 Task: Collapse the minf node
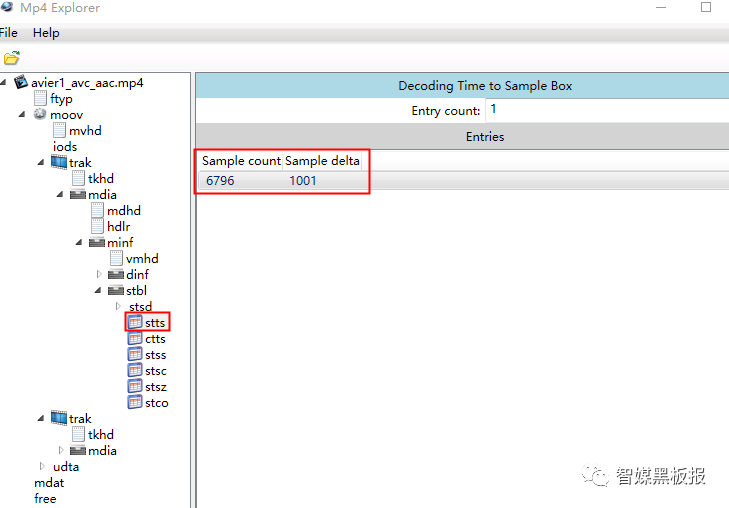click(x=79, y=242)
